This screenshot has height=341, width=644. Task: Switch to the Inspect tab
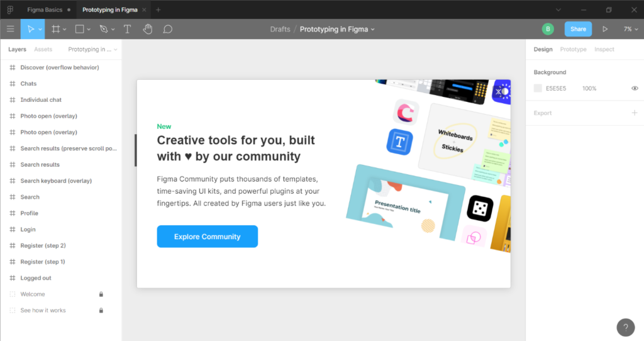(x=604, y=49)
